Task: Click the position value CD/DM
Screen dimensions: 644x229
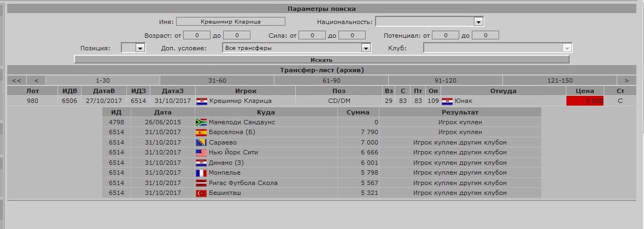Action: click(339, 101)
